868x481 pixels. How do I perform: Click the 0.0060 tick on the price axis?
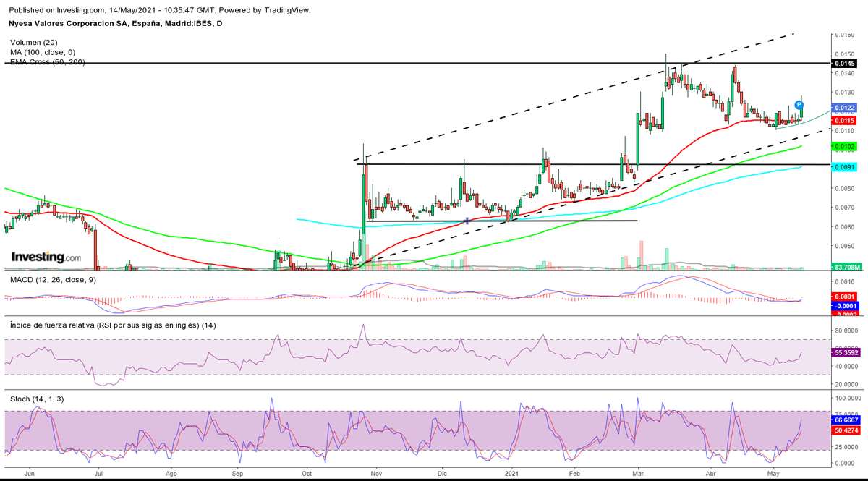pos(845,226)
